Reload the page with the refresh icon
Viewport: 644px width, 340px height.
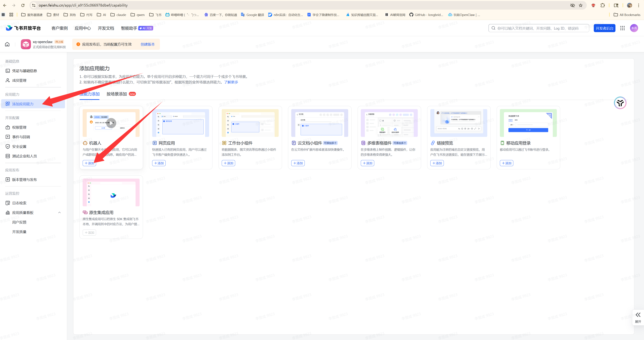coord(23,5)
